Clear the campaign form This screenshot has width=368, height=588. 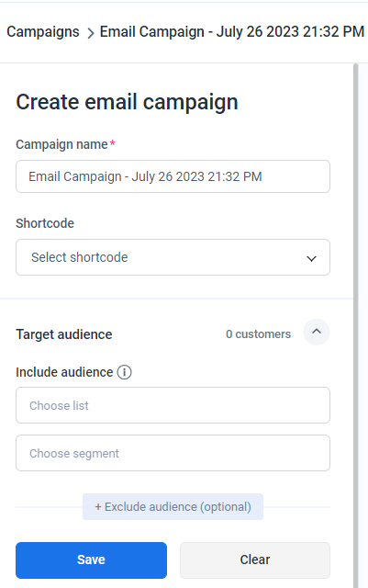[255, 560]
